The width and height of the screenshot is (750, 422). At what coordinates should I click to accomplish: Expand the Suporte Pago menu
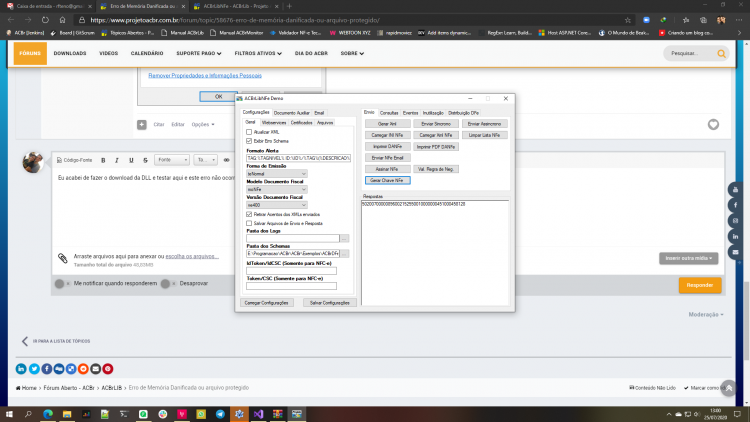(199, 54)
